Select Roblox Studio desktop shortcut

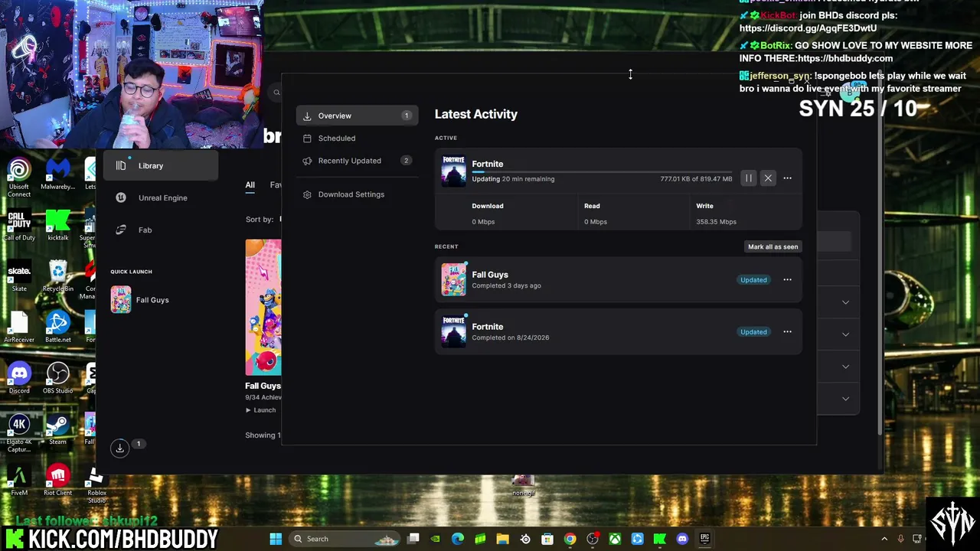(x=96, y=485)
